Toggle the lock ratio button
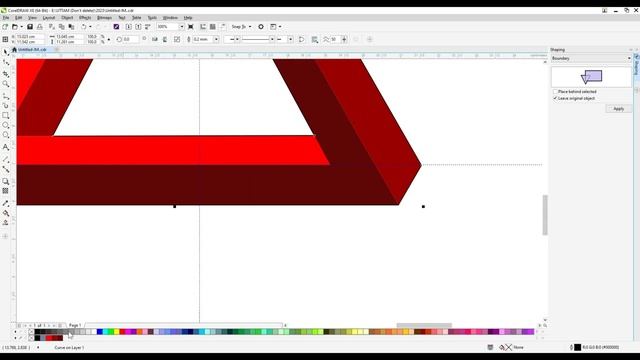This screenshot has height=360, width=640. (x=109, y=39)
